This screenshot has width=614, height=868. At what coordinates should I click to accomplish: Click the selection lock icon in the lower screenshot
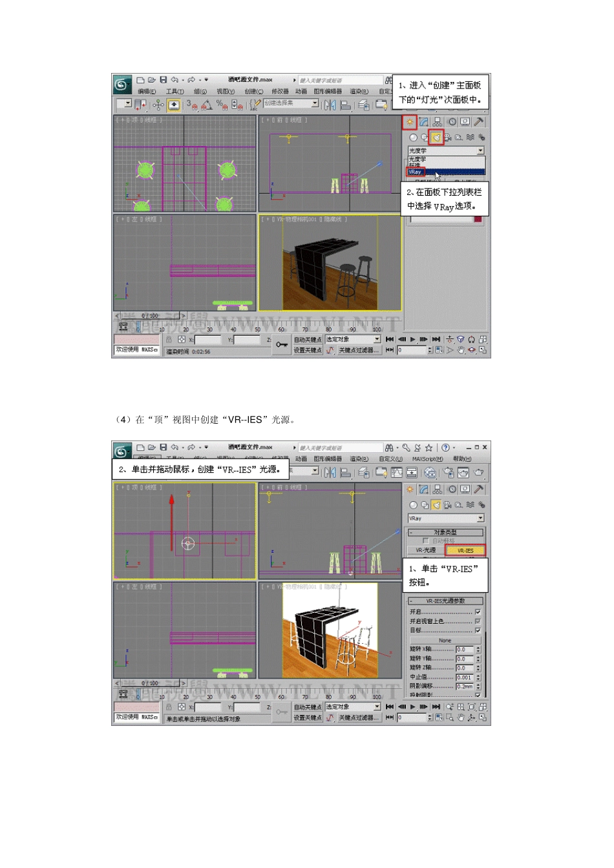click(x=169, y=707)
